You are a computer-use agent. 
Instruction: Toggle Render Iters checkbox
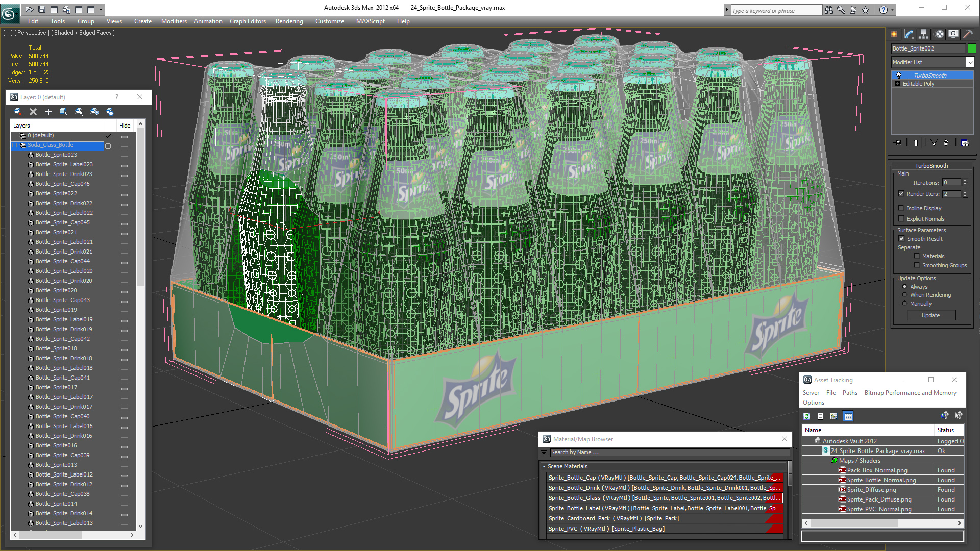pos(901,194)
